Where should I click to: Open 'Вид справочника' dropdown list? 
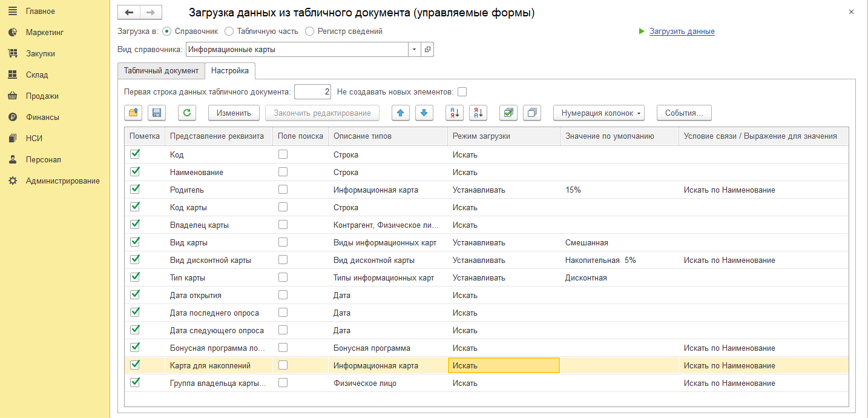click(415, 50)
